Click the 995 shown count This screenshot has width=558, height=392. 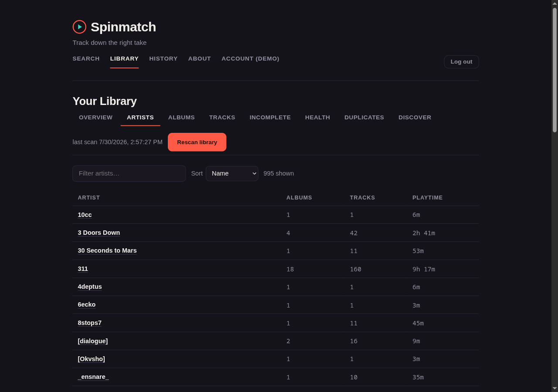(279, 173)
